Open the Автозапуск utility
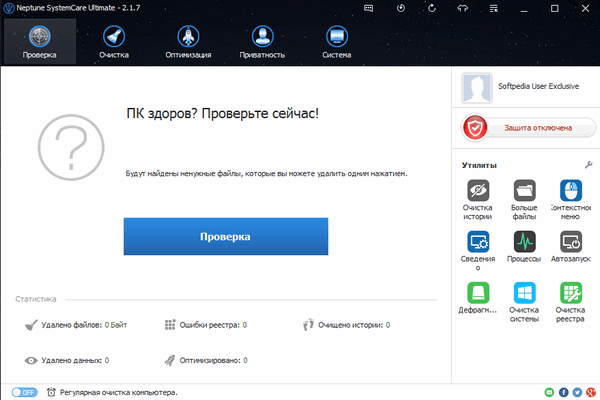 [x=571, y=247]
